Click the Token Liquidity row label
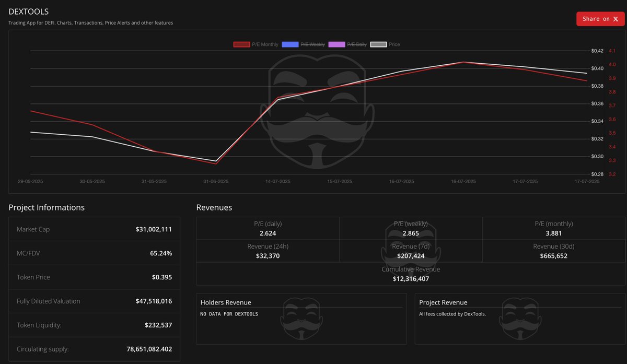Viewport: 627px width, 364px height. point(39,325)
